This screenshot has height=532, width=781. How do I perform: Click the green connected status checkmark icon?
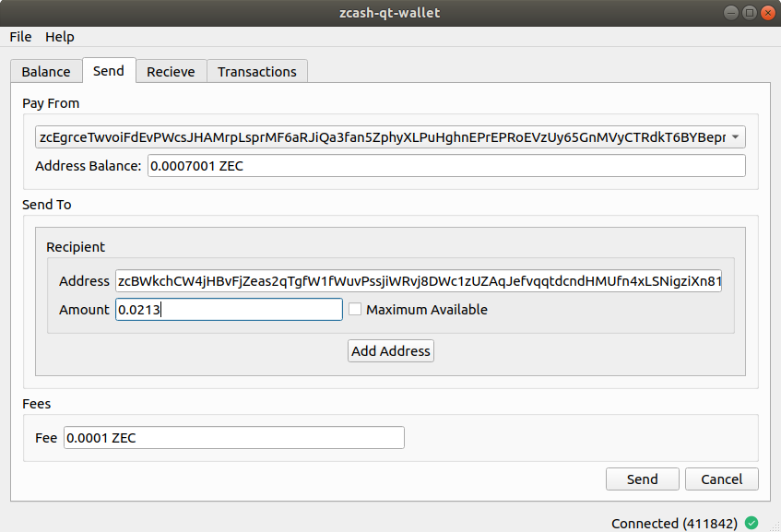pyautogui.click(x=751, y=523)
